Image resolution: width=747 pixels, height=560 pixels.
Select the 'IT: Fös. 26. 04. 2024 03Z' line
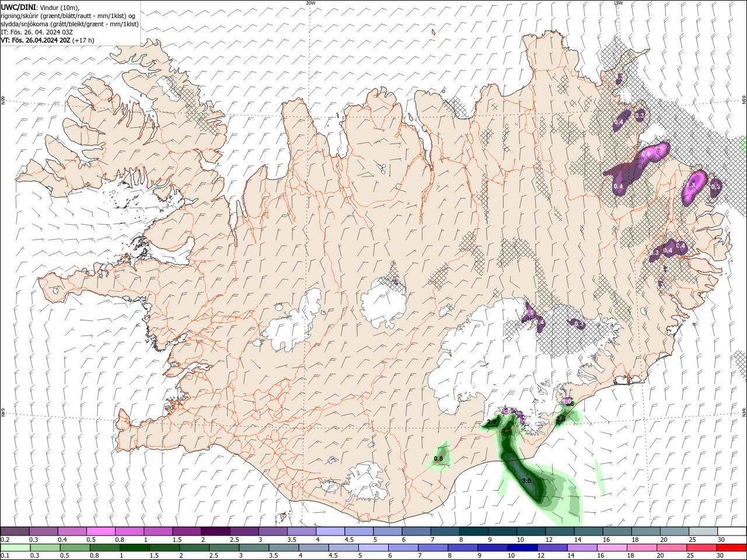click(x=37, y=32)
